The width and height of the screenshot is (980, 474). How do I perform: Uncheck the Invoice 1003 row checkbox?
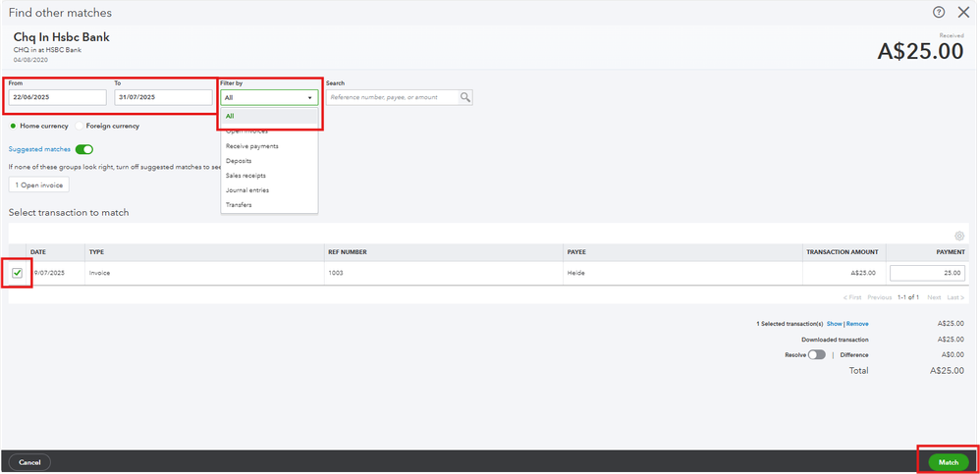[x=17, y=273]
